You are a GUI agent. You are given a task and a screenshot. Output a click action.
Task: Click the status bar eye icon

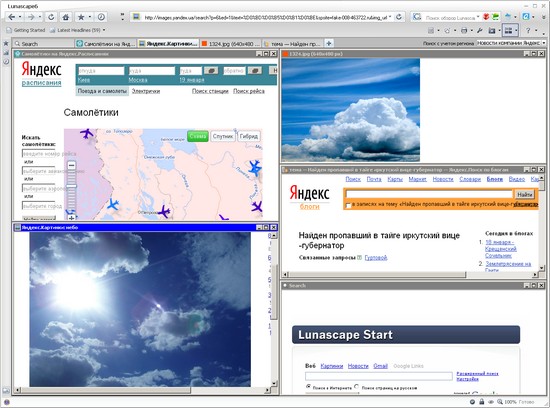[x=490, y=402]
